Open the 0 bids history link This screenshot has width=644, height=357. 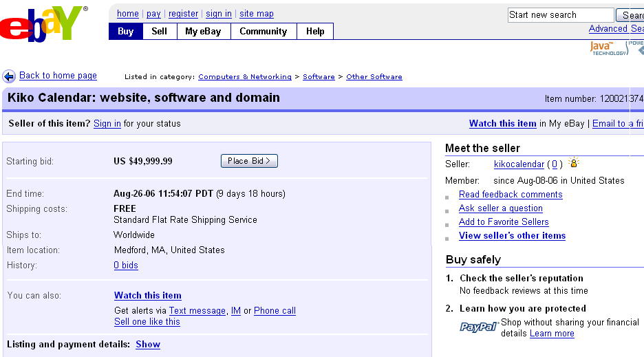pyautogui.click(x=126, y=266)
